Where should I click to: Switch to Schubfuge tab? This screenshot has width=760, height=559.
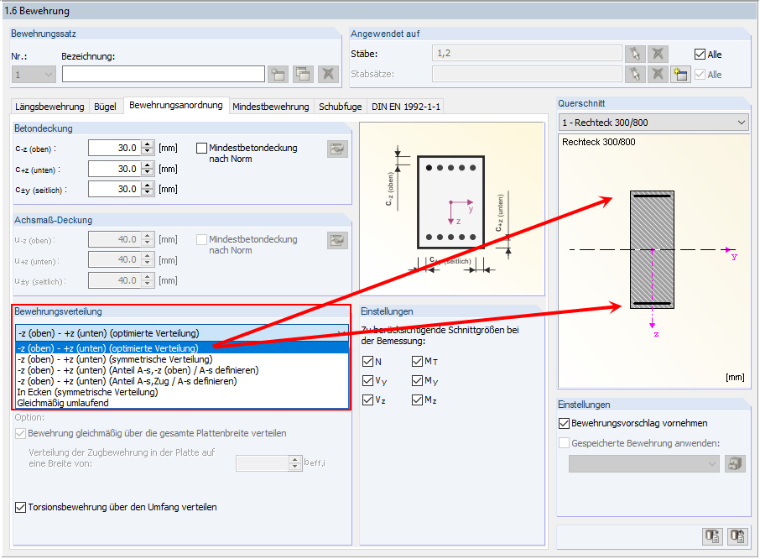coord(340,107)
